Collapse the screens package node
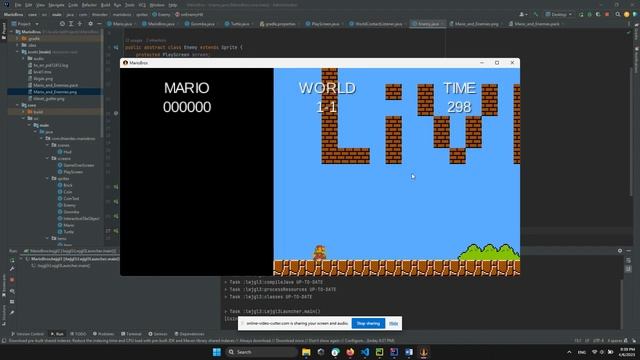Viewport: 640px width, 360px height. pos(48,158)
